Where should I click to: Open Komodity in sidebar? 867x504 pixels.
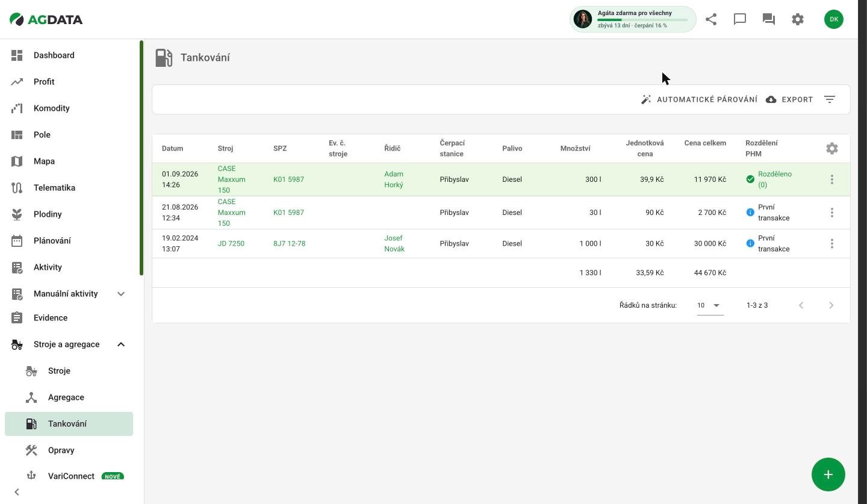coord(69,108)
